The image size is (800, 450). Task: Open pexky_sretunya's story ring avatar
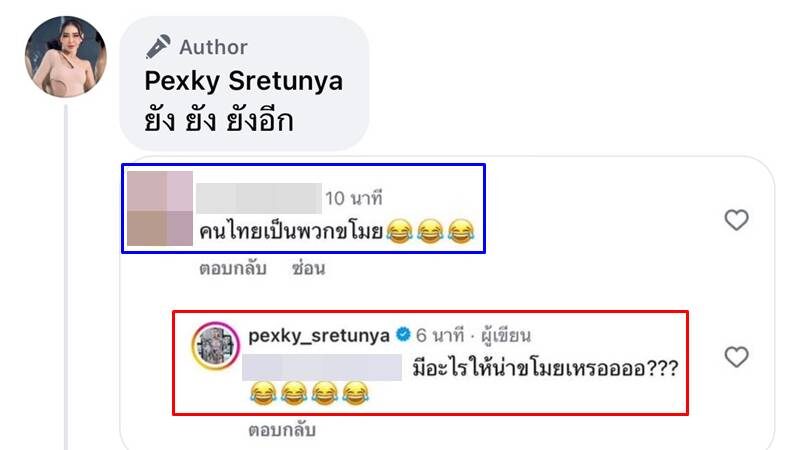(x=215, y=345)
